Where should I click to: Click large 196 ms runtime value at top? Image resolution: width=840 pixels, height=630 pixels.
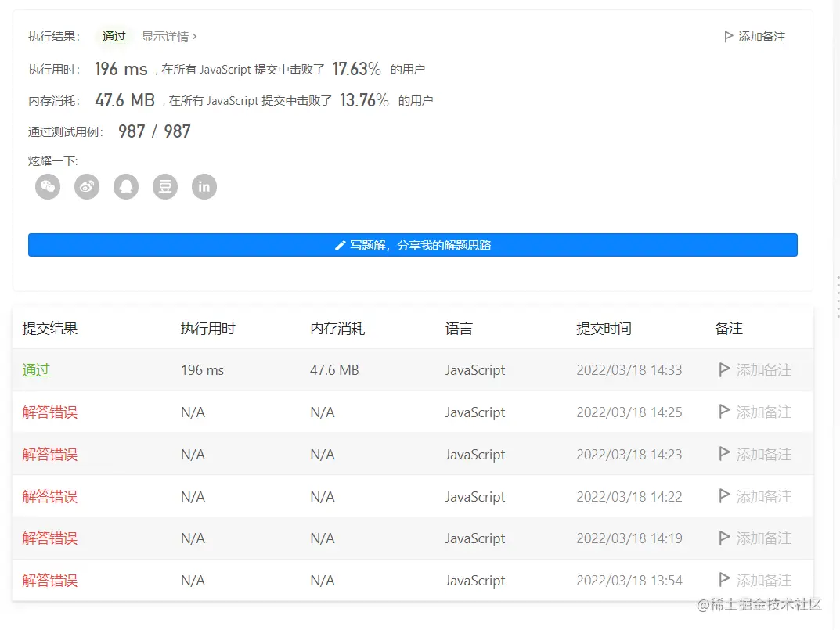[x=121, y=69]
